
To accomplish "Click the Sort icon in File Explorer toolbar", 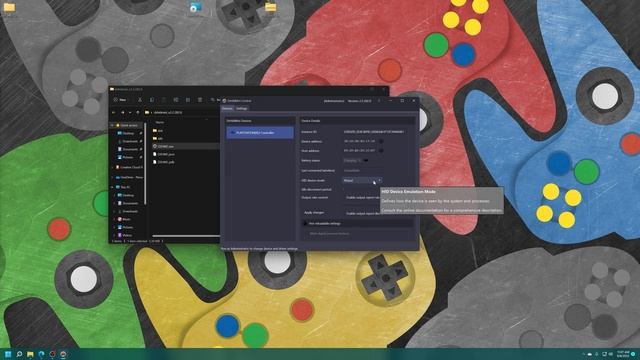I will [213, 100].
